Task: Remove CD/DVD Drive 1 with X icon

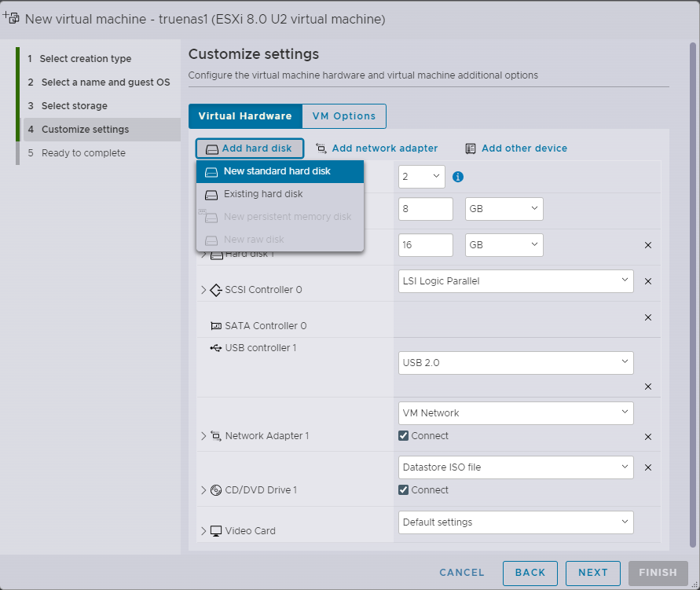Action: coord(648,467)
